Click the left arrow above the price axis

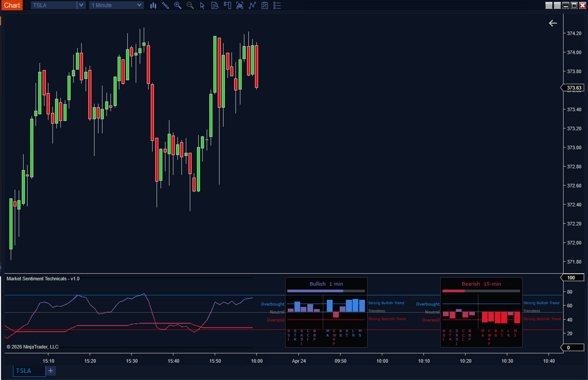pyautogui.click(x=553, y=23)
